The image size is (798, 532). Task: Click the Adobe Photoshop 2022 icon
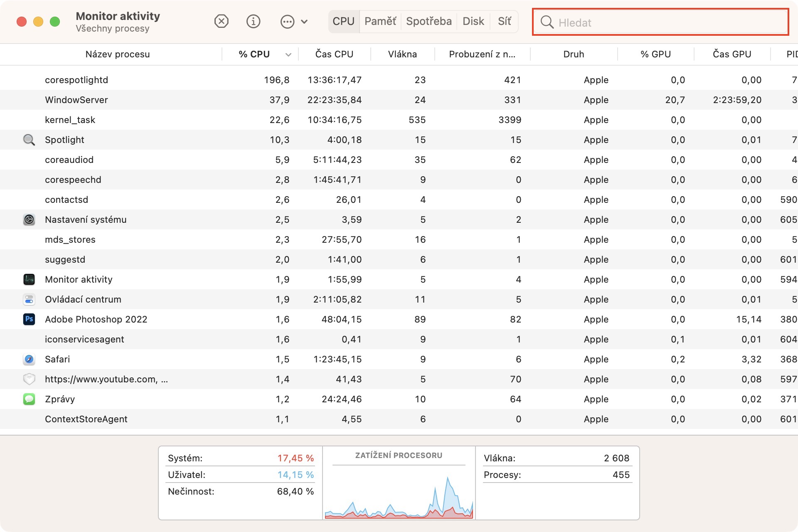point(29,319)
